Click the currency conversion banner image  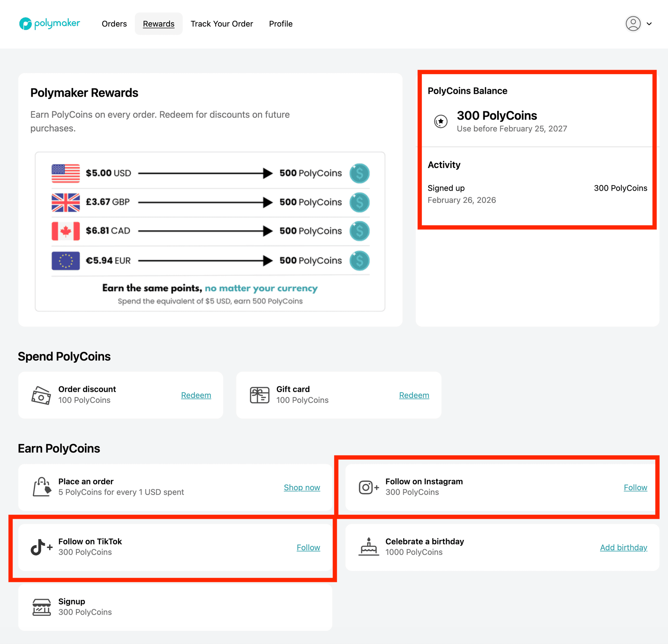(210, 231)
